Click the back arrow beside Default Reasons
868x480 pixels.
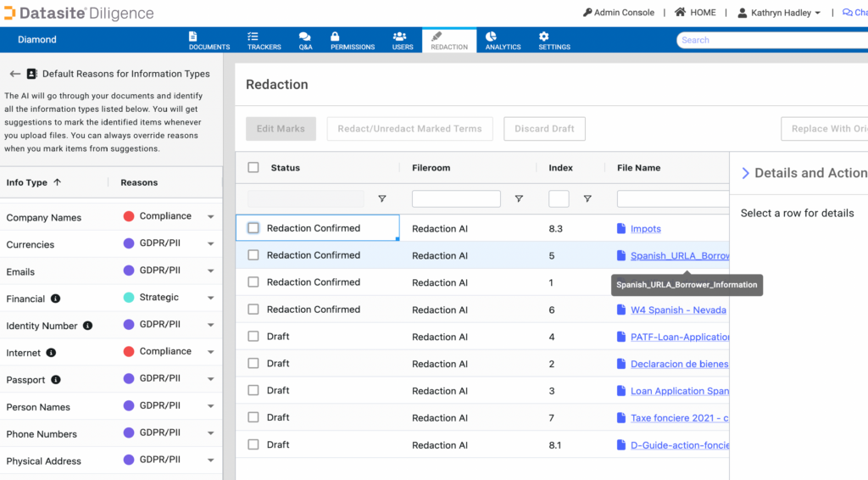click(x=15, y=74)
